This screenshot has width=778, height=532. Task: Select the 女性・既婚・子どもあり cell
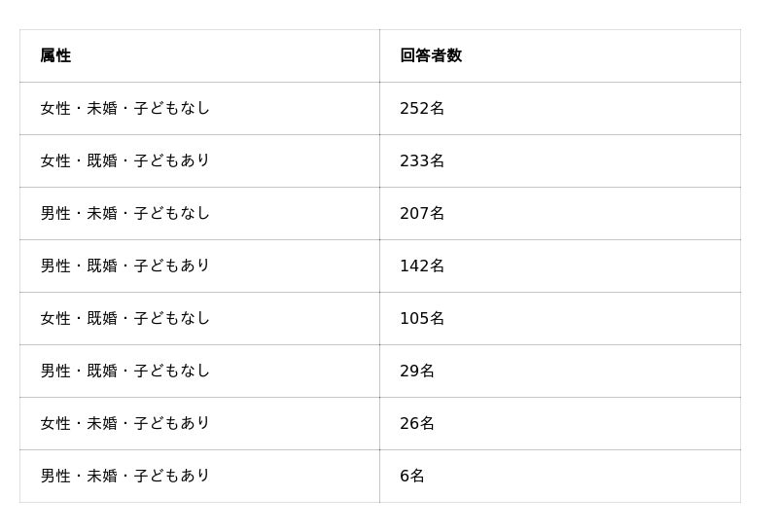pyautogui.click(x=125, y=161)
